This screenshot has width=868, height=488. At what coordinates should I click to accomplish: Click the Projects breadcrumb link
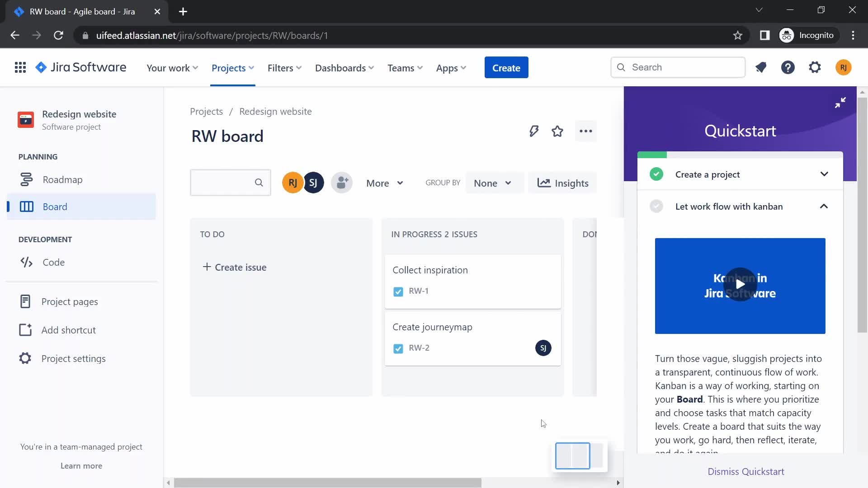pos(206,112)
